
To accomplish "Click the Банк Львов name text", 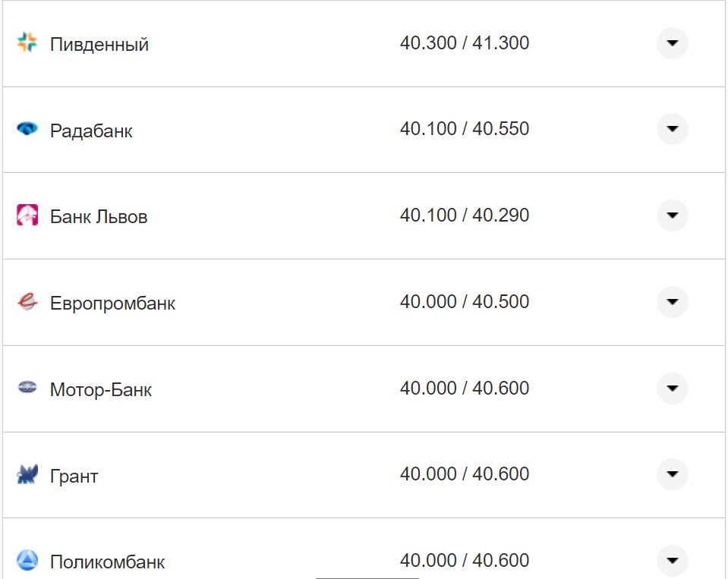I will 99,217.
